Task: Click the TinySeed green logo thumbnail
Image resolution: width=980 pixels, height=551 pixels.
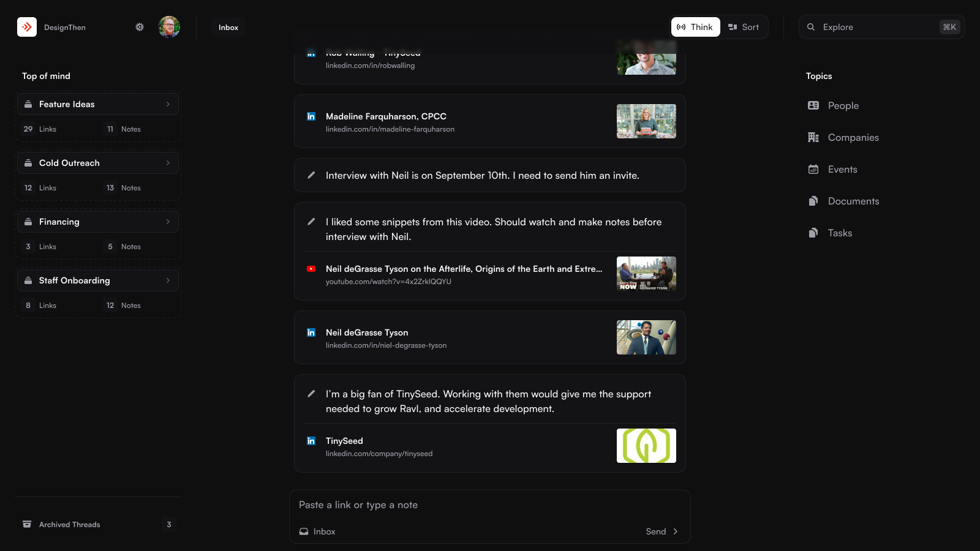Action: coord(646,446)
